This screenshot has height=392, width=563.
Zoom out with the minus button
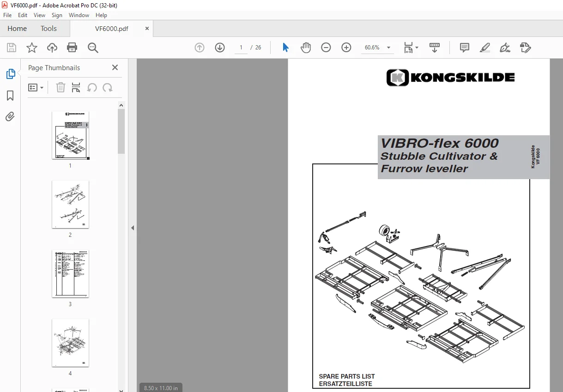[x=326, y=48]
